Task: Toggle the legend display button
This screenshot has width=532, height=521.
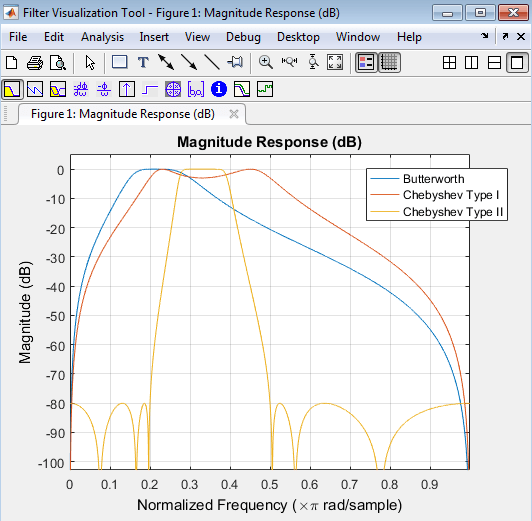Action: (x=366, y=63)
